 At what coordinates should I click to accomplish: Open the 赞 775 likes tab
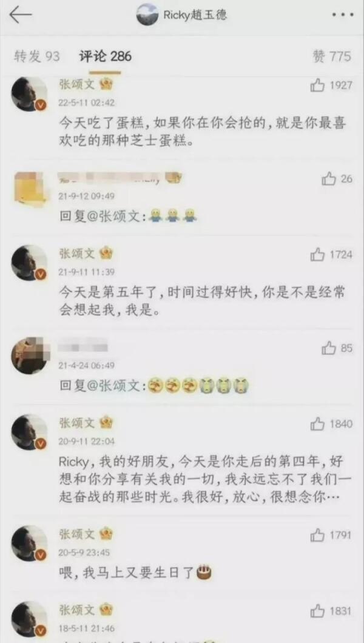point(332,56)
